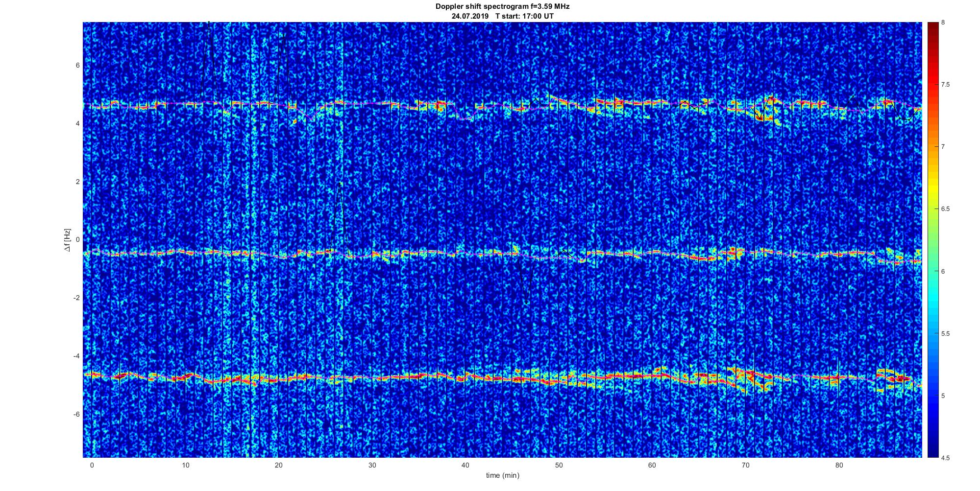Click the y-axis tick label -2
The height and width of the screenshot is (491, 980).
76,298
